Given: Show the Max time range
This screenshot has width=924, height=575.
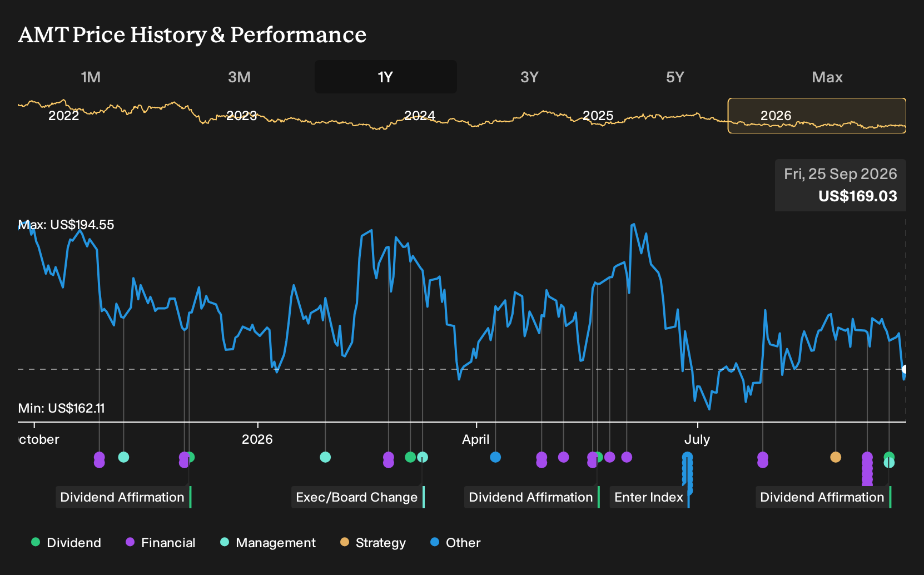Looking at the screenshot, I should [x=827, y=77].
